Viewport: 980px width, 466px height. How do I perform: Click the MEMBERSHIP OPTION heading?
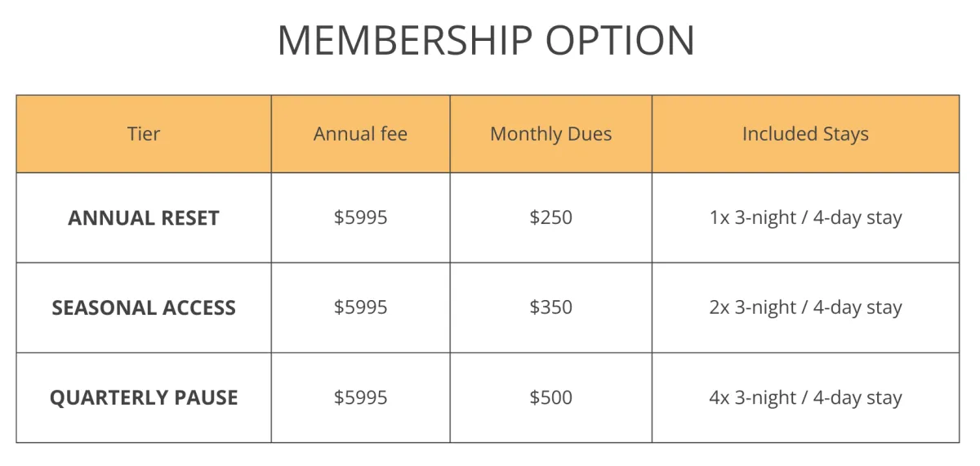coord(486,40)
